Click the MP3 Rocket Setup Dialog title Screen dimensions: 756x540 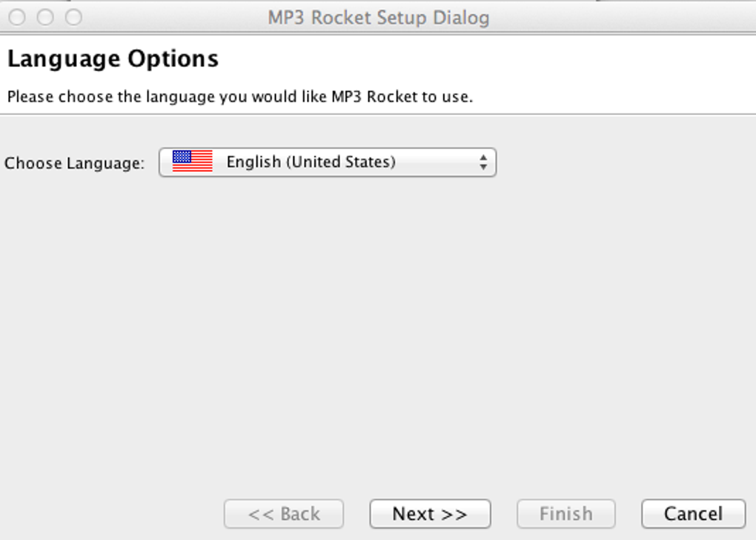(378, 17)
